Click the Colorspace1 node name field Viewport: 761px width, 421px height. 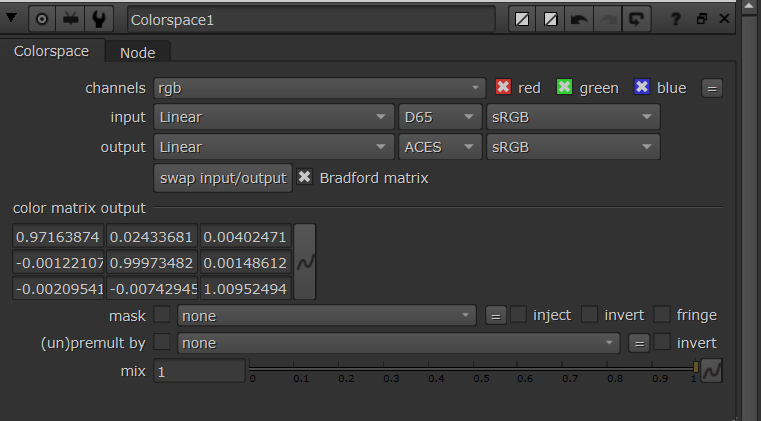click(311, 19)
